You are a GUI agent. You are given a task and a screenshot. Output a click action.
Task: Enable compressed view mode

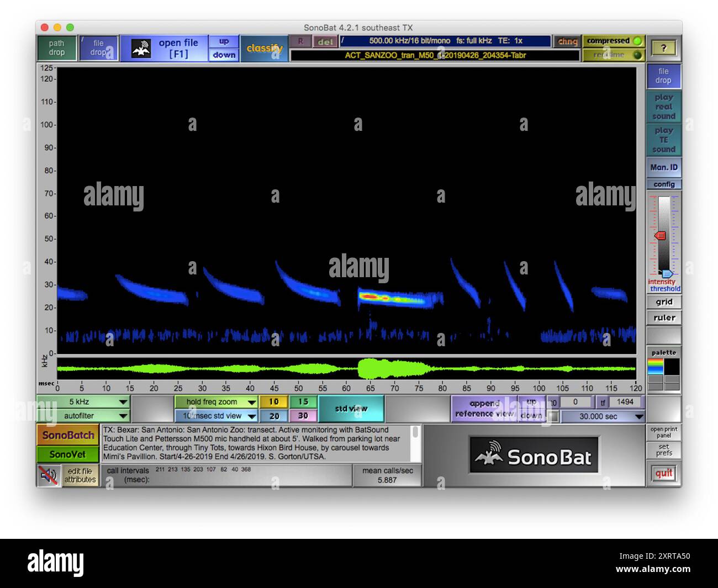(x=614, y=41)
